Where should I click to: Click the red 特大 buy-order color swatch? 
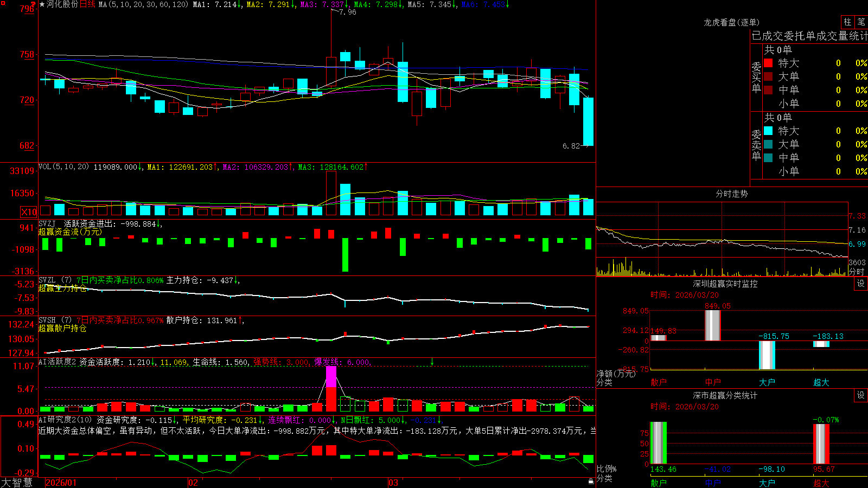(768, 63)
